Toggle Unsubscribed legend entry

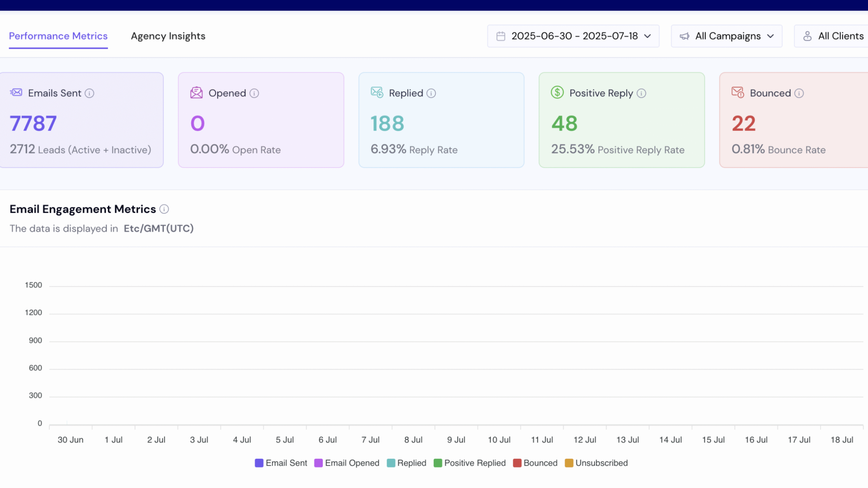pyautogui.click(x=596, y=463)
